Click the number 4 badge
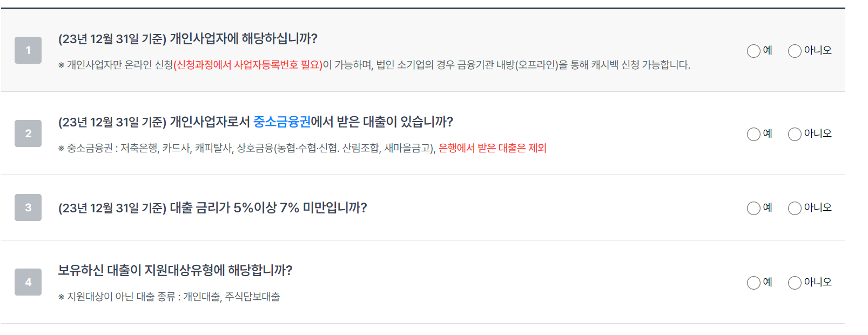 coord(28,282)
